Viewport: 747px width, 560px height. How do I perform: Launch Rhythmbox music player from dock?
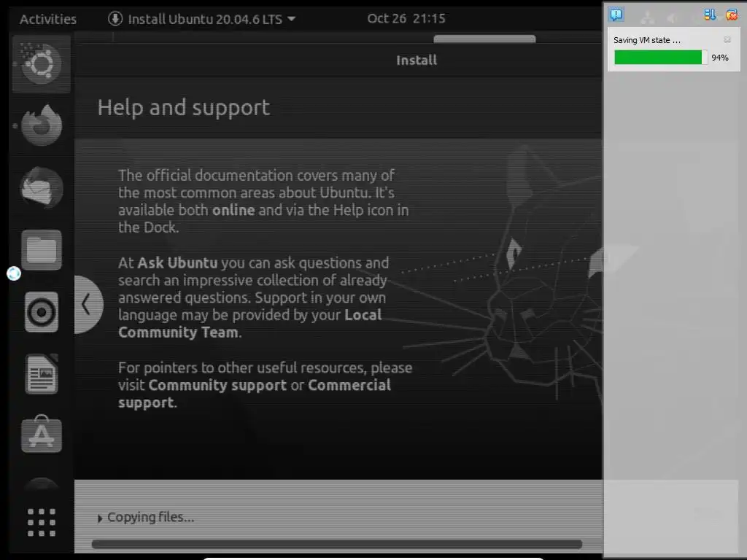pyautogui.click(x=42, y=312)
